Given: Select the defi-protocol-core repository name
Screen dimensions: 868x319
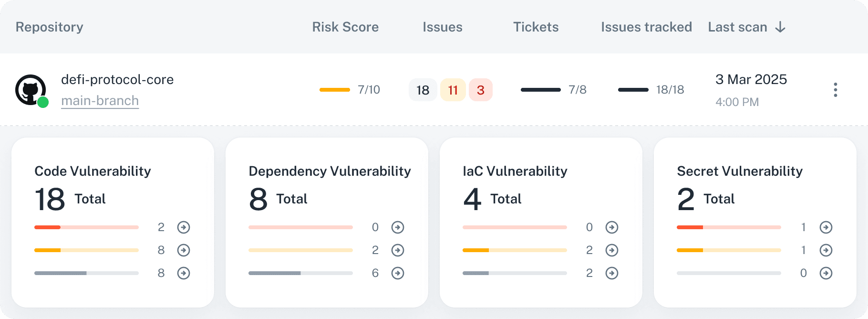Looking at the screenshot, I should coord(117,79).
